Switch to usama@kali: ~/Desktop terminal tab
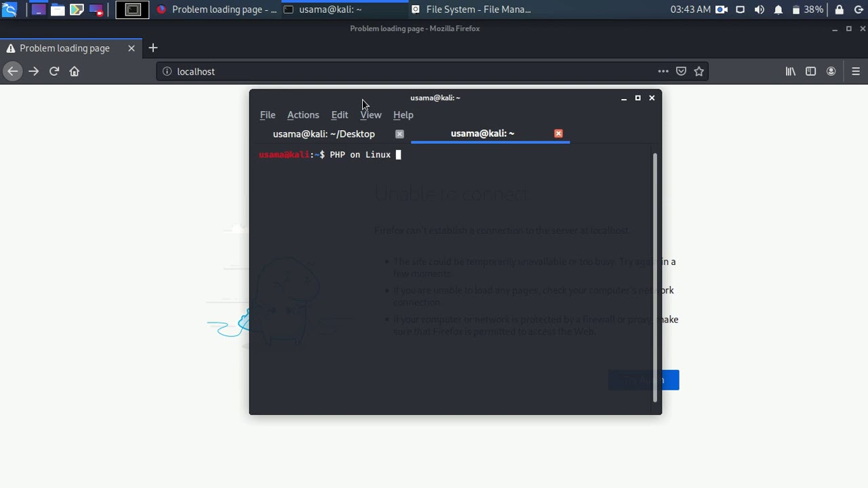 (x=323, y=134)
